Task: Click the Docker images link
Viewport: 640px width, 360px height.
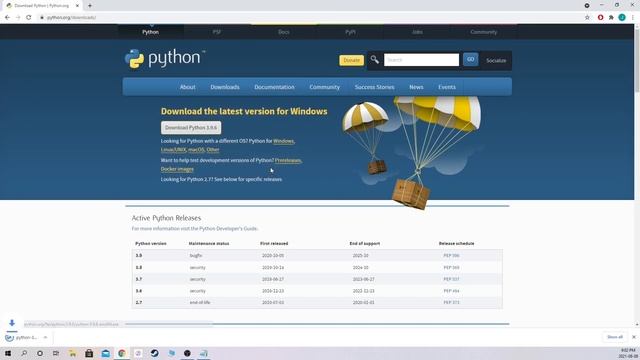Action: (x=177, y=169)
